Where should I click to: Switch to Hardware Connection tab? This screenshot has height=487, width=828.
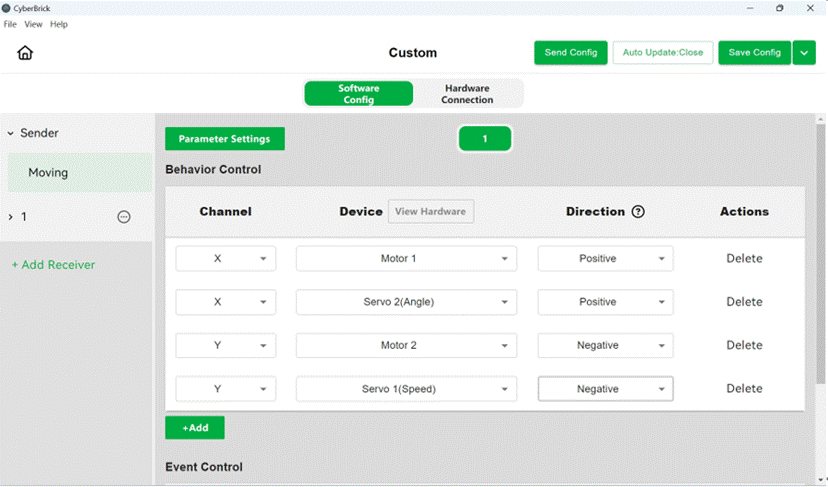[x=467, y=94]
